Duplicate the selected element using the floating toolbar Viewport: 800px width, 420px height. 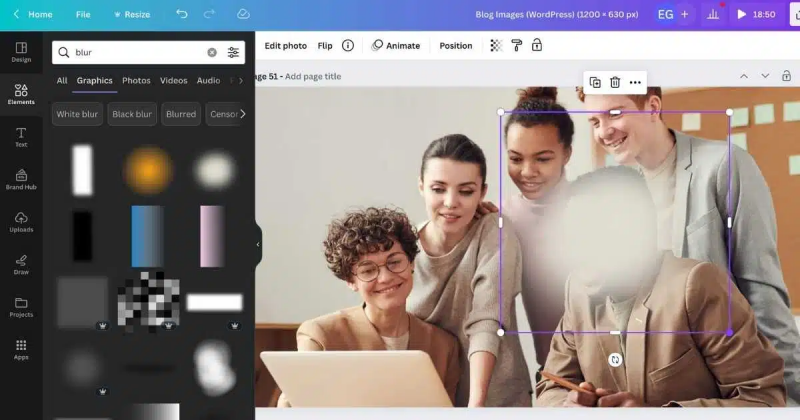point(595,82)
